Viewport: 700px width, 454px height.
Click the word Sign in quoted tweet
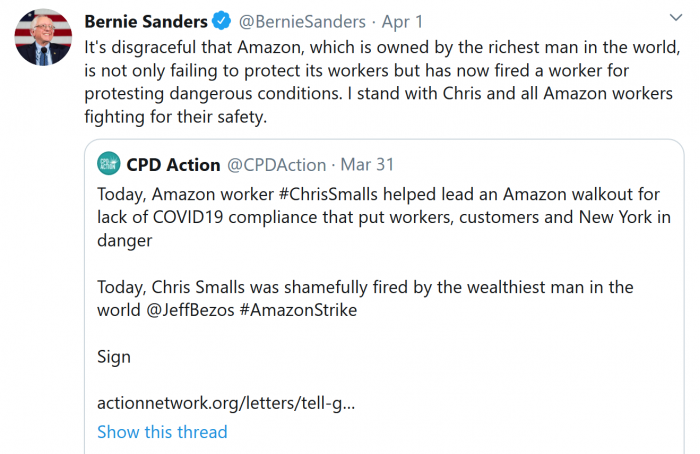click(x=114, y=357)
